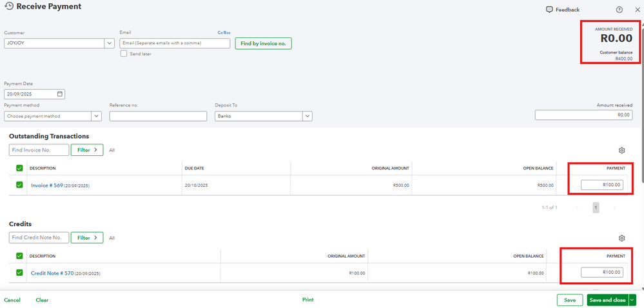Click the Feedback speech bubble icon

pyautogui.click(x=549, y=10)
